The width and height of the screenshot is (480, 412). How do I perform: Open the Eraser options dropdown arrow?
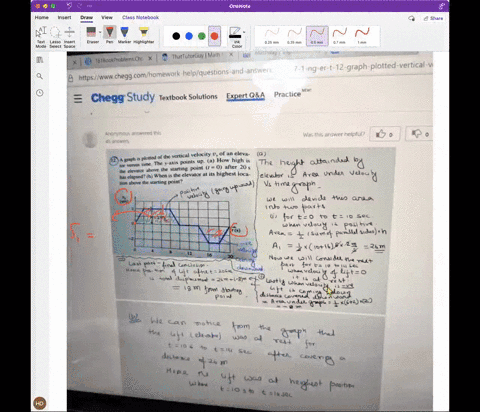100,32
